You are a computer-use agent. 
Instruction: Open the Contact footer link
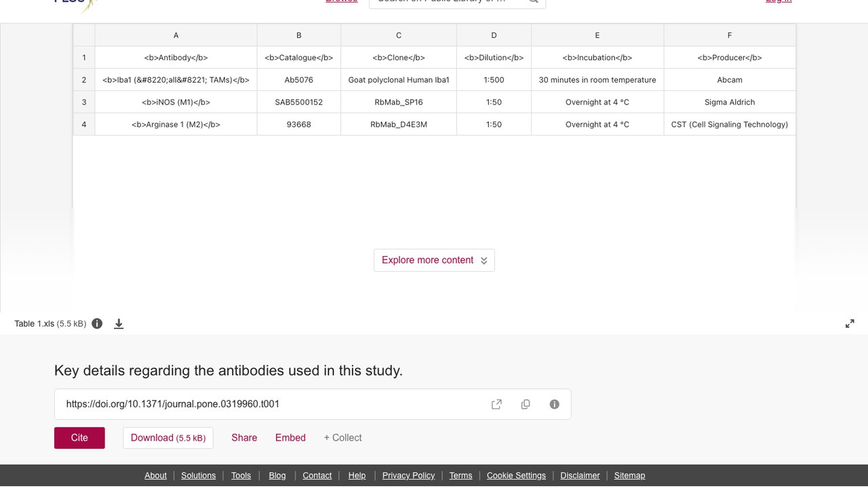[x=317, y=475]
